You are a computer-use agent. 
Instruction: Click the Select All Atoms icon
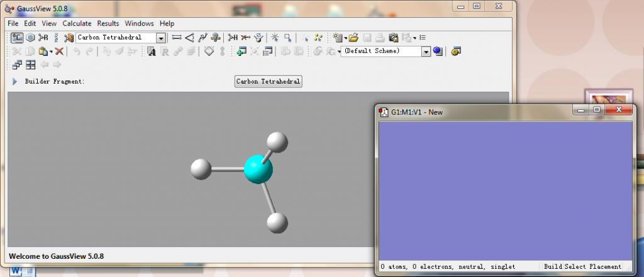tap(318, 38)
